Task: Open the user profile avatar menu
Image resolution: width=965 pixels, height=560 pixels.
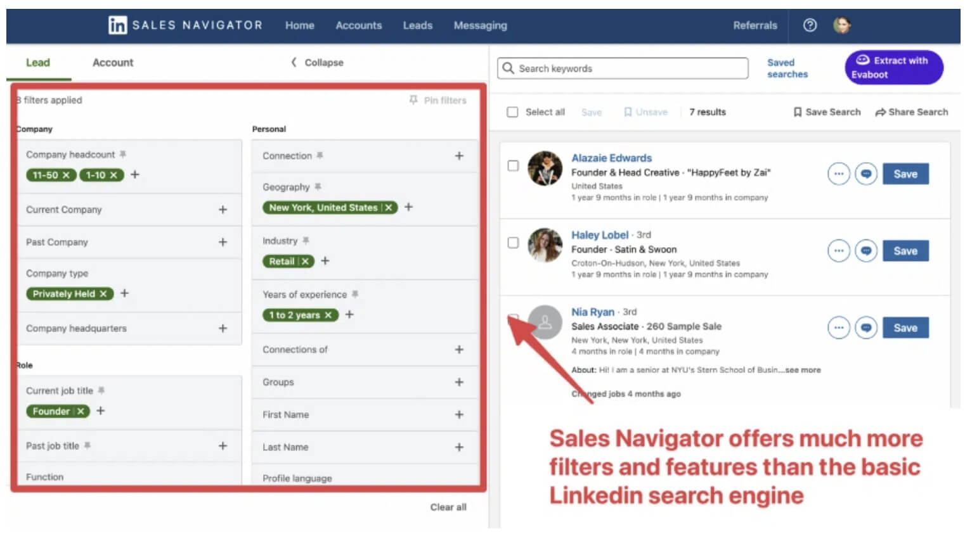Action: (841, 25)
